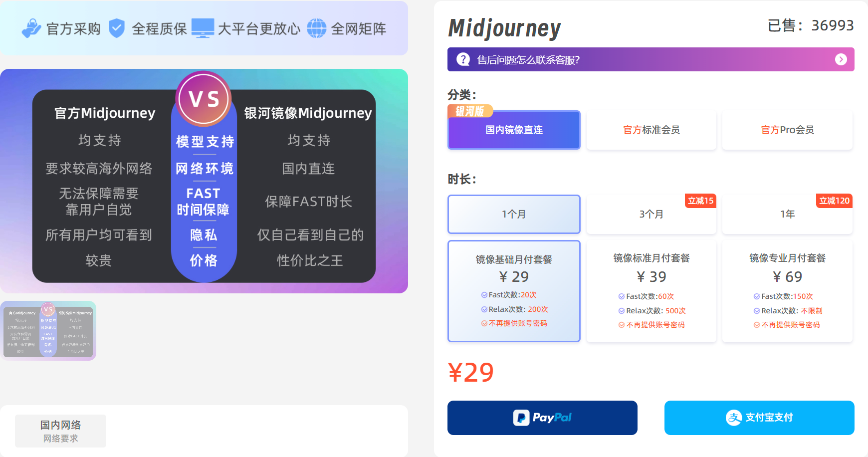Click the 全网矩阵 globe icon
Viewport: 868px width, 457px height.
pos(318,28)
